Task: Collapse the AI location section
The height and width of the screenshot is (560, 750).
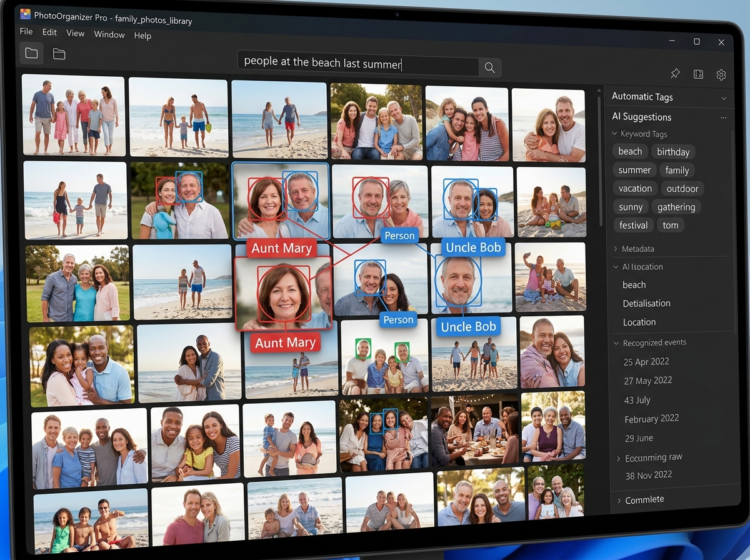Action: [616, 267]
